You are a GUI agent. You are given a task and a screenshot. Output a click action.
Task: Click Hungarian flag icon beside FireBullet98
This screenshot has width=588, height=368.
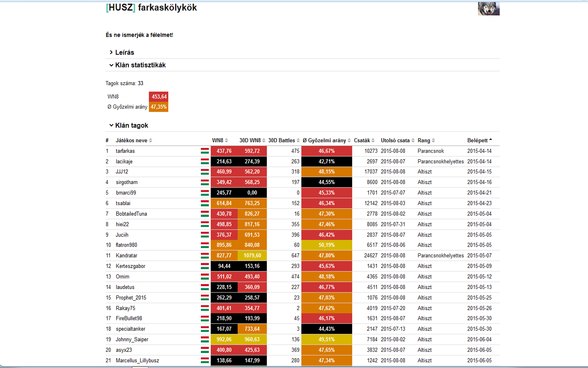tap(205, 318)
